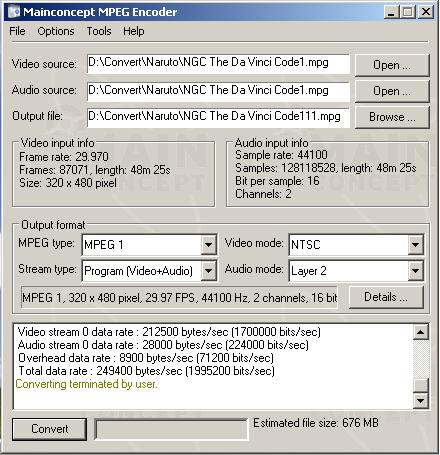
Task: Click the Mainconcept app icon in title bar
Action: tap(14, 12)
